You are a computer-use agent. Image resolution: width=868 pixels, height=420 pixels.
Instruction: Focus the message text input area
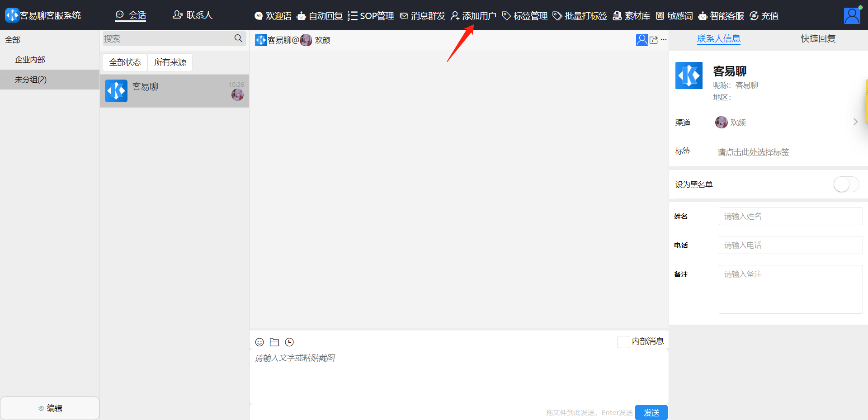click(x=459, y=376)
